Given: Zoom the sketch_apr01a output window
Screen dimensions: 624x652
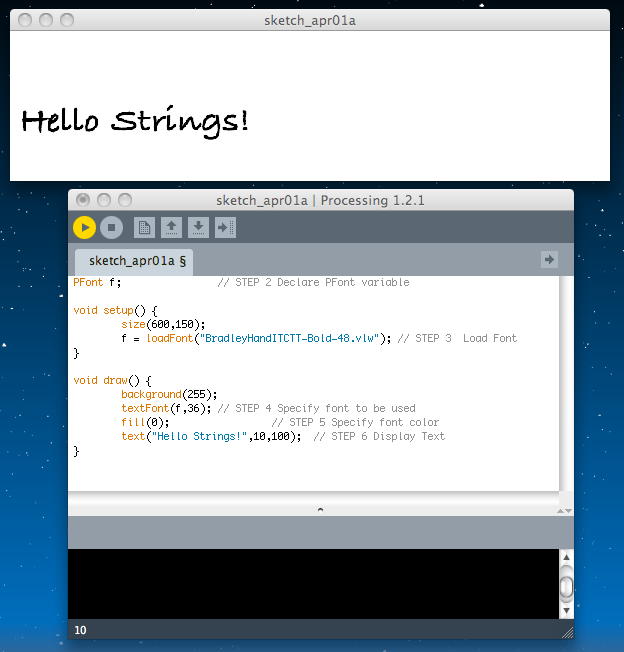Looking at the screenshot, I should [x=67, y=20].
